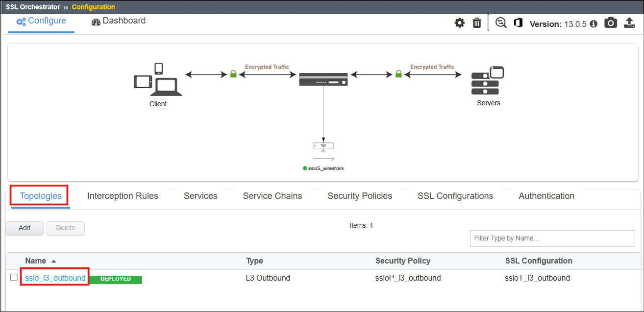Image resolution: width=644 pixels, height=312 pixels.
Task: Click the L3 Outbound type cell
Action: pos(268,278)
